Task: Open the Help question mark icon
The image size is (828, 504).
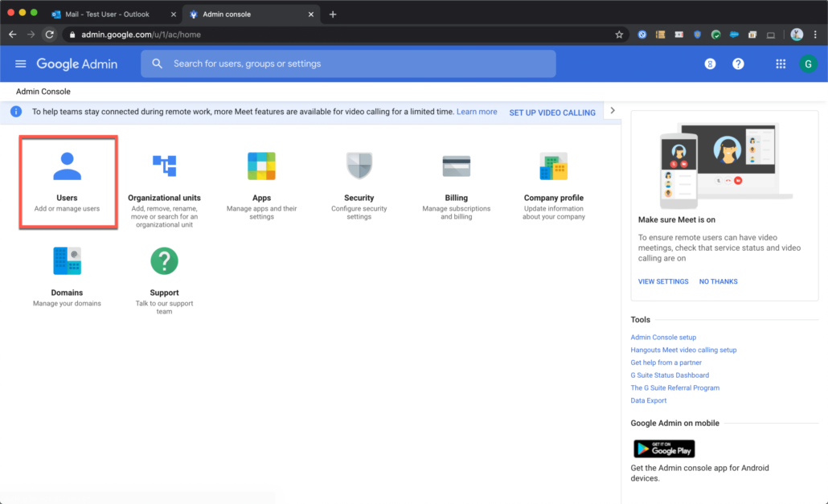Action: pos(738,64)
